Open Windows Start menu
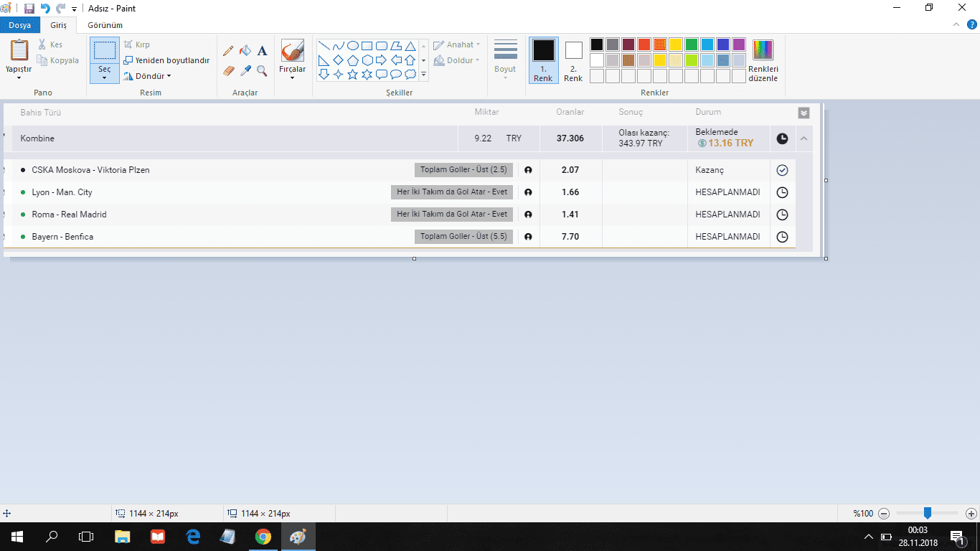Screen dimensions: 980x551 point(17,536)
